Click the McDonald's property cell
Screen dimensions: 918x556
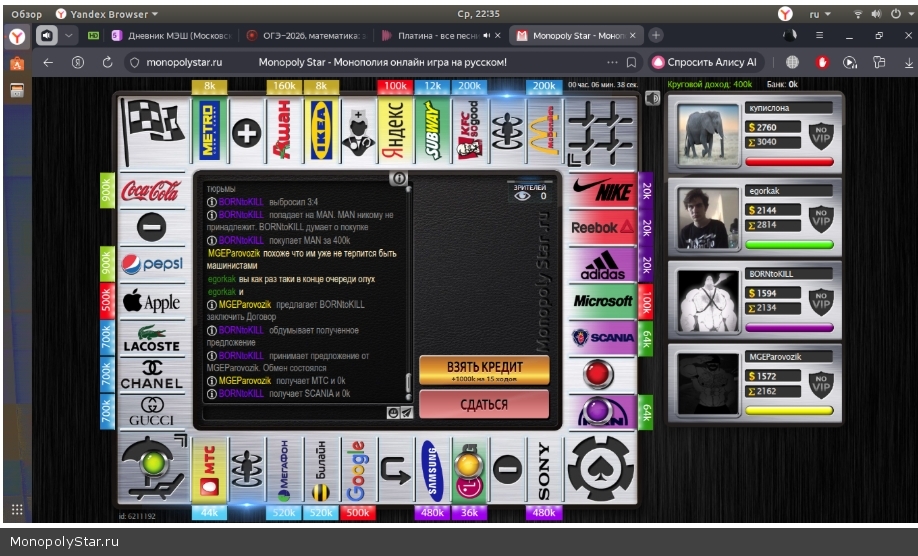(x=543, y=130)
